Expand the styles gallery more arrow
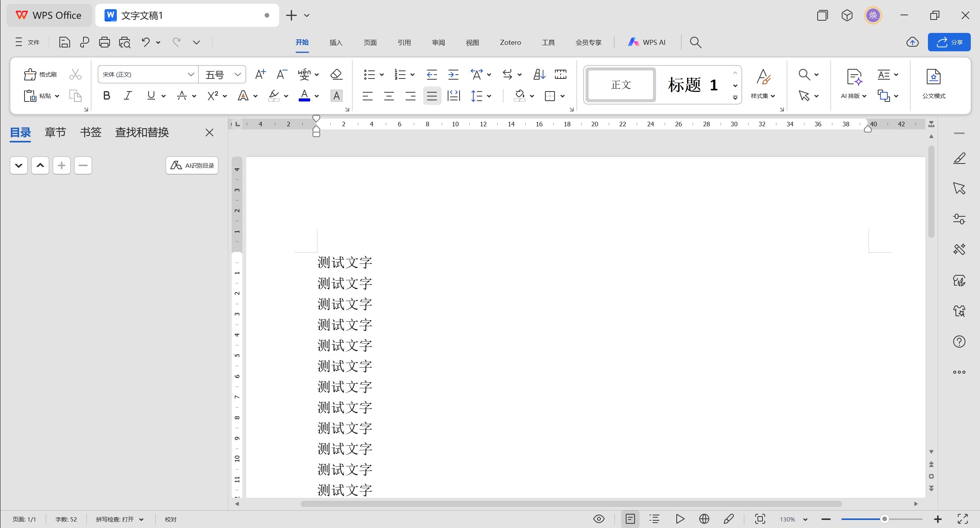 coord(735,98)
